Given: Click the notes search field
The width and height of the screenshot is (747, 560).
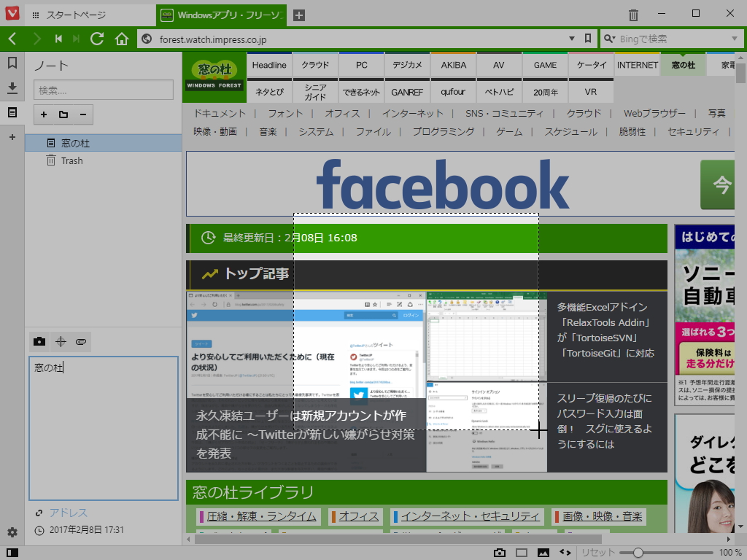Looking at the screenshot, I should 102,90.
